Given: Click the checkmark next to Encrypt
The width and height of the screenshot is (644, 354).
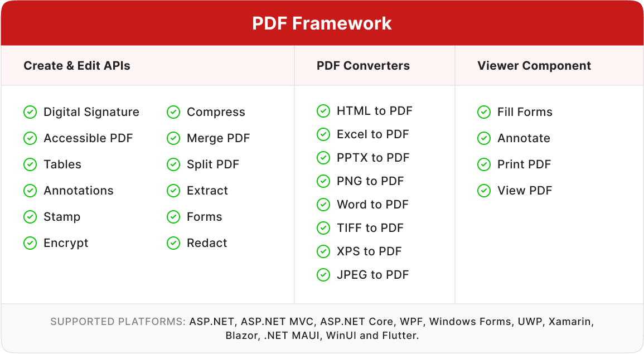Looking at the screenshot, I should pos(30,243).
